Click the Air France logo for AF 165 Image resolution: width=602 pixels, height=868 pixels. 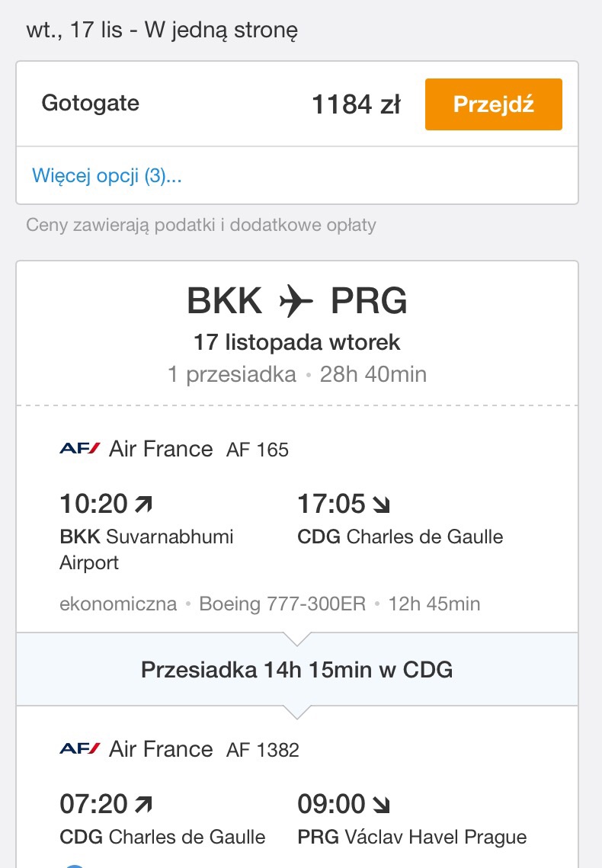80,448
